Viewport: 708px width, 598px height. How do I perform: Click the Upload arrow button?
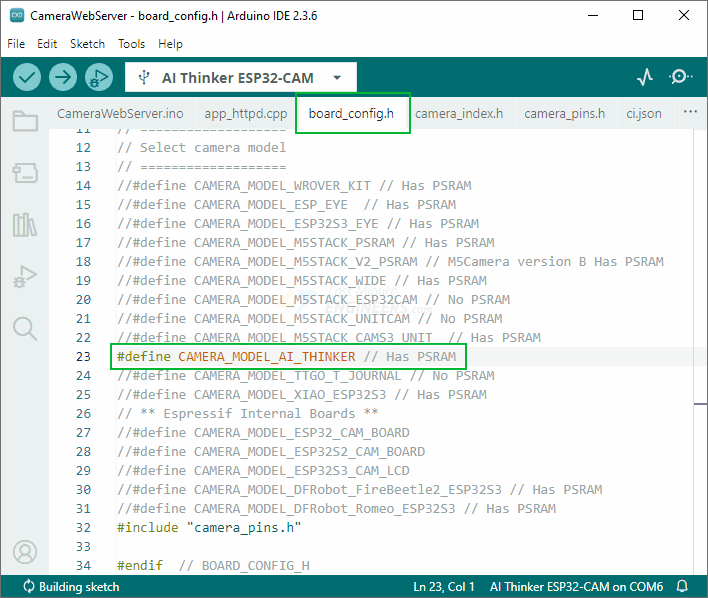pos(63,77)
